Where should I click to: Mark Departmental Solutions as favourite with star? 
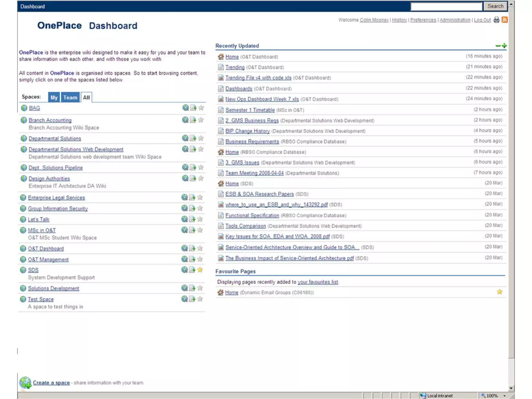click(x=201, y=138)
